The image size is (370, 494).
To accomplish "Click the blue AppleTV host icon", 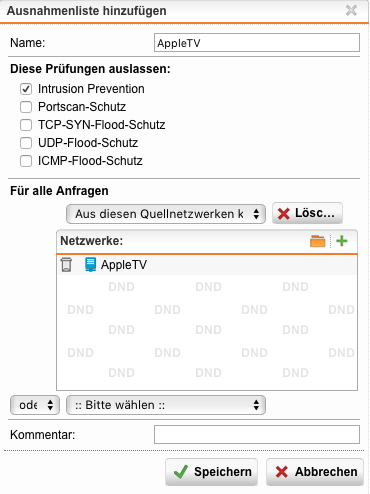I will 90,265.
